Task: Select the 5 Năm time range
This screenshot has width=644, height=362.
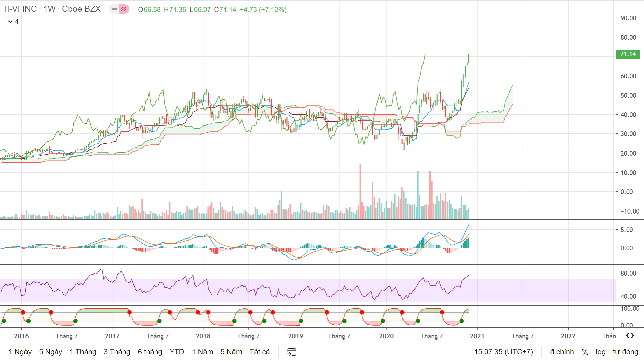Action: pos(231,352)
